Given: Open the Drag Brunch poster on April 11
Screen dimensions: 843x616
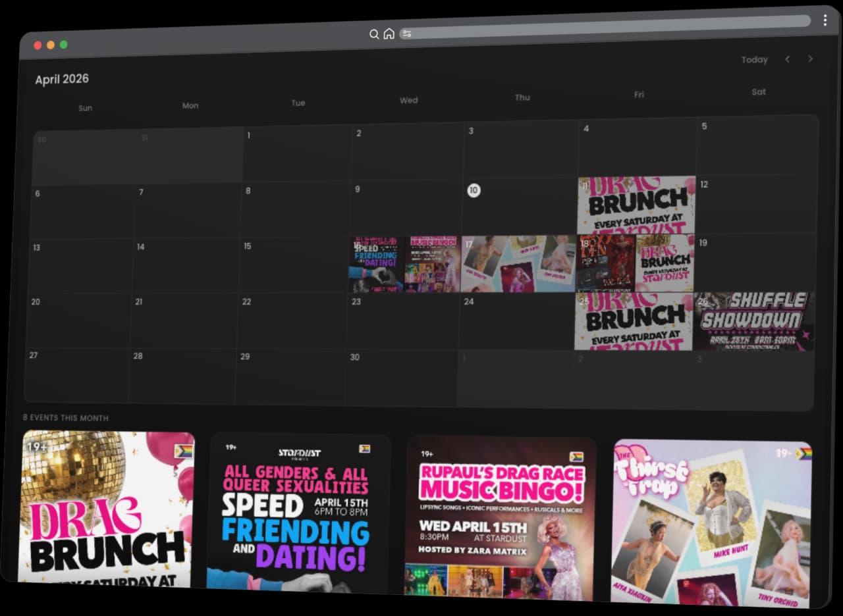Looking at the screenshot, I should pos(636,204).
